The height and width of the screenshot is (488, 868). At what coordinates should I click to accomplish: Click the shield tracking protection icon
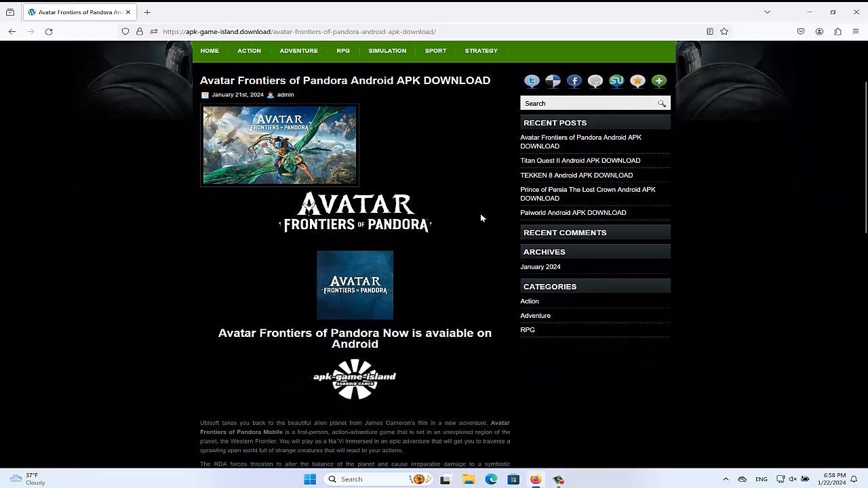point(125,31)
